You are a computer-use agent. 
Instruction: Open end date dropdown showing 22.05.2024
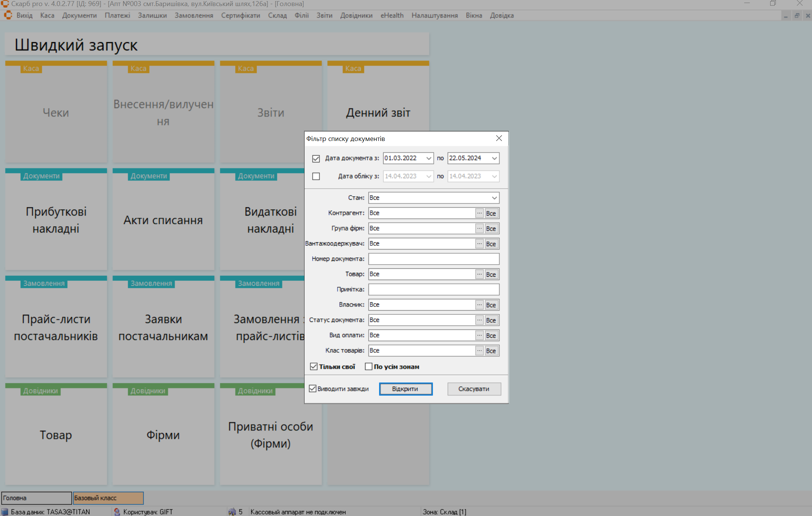point(494,158)
